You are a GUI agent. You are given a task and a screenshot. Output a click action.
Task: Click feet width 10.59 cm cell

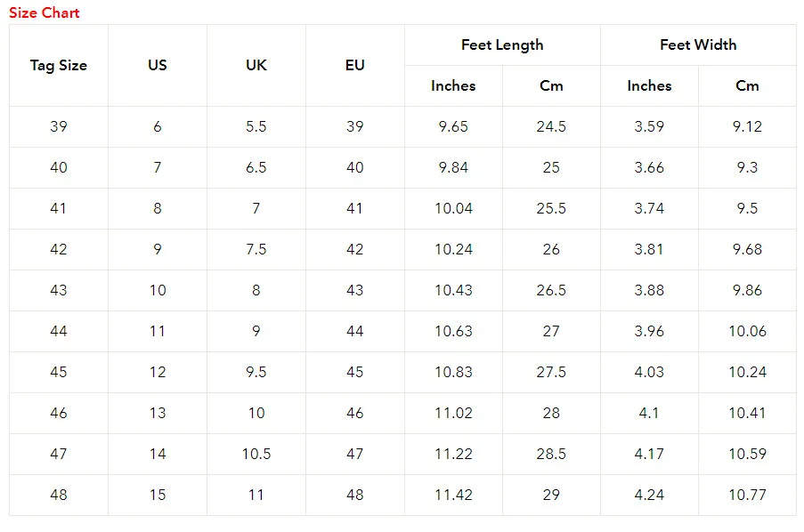747,454
